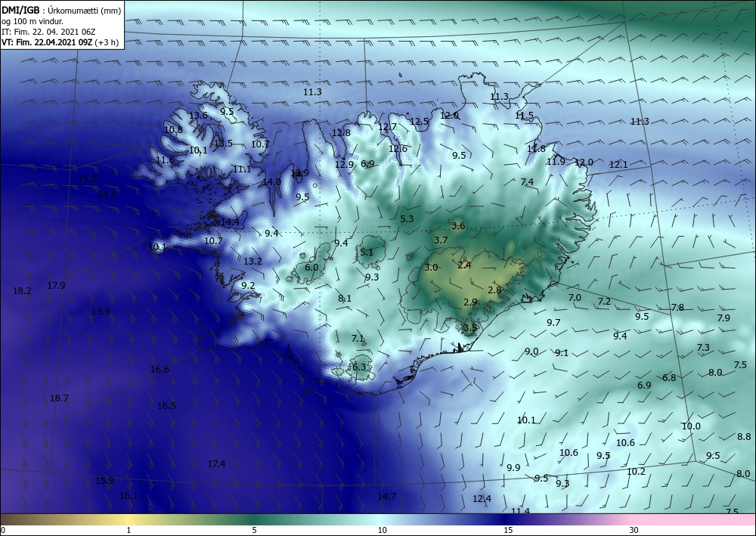Image resolution: width=756 pixels, height=536 pixels.
Task: Click the map value '5.3'
Action: pos(407,218)
